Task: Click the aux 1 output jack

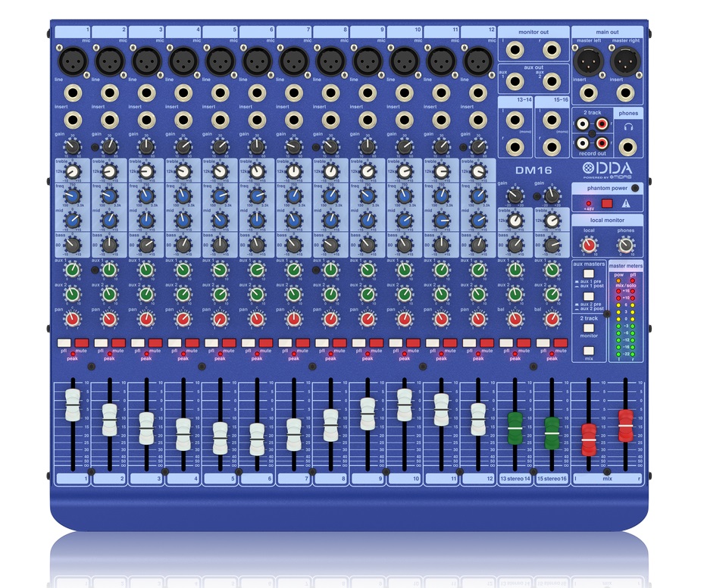Action: tap(515, 81)
